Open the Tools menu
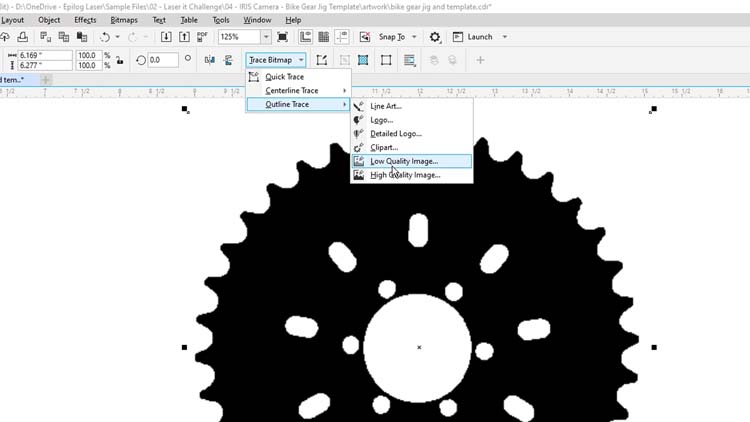 [x=221, y=20]
